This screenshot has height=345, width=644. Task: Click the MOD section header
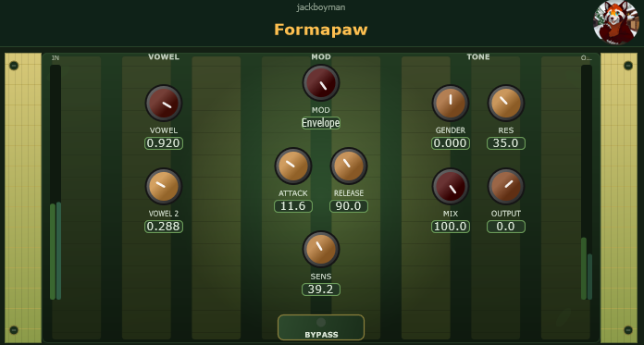point(321,56)
